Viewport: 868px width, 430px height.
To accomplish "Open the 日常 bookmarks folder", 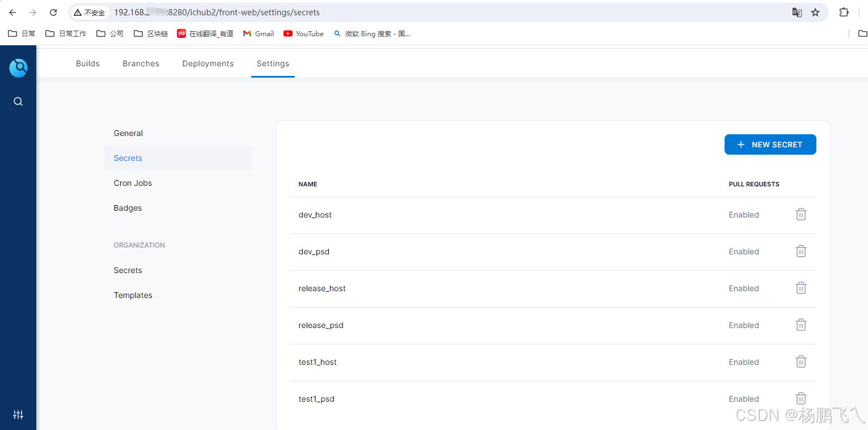I will (x=22, y=33).
